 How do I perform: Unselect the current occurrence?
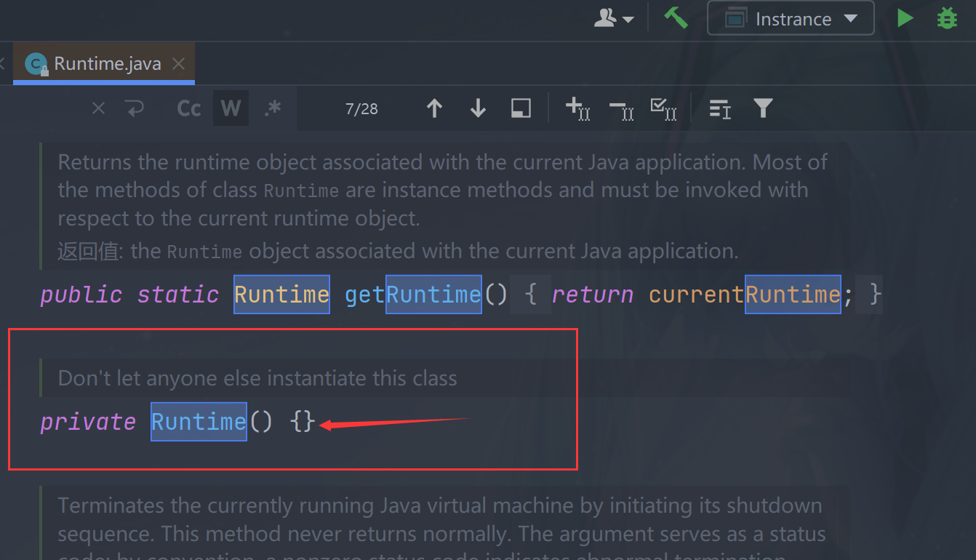click(x=621, y=108)
